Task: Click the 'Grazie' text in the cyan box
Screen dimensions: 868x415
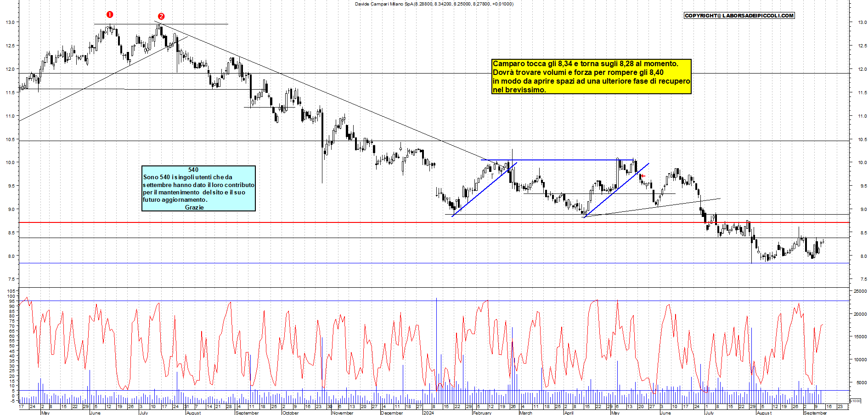Action: 194,208
